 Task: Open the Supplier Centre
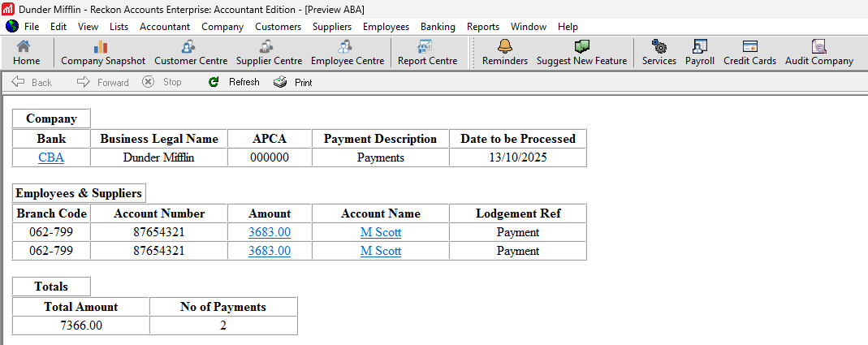(x=269, y=53)
